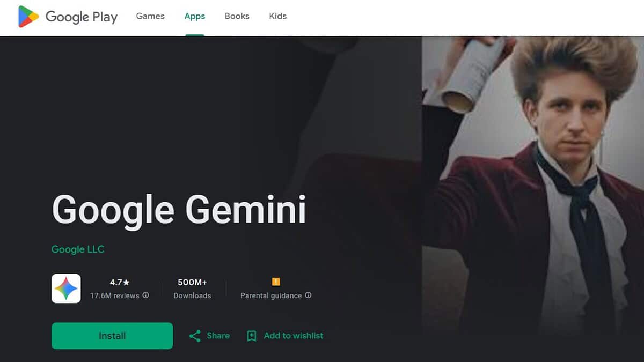The image size is (644, 362).
Task: Click the share icon
Action: 195,336
